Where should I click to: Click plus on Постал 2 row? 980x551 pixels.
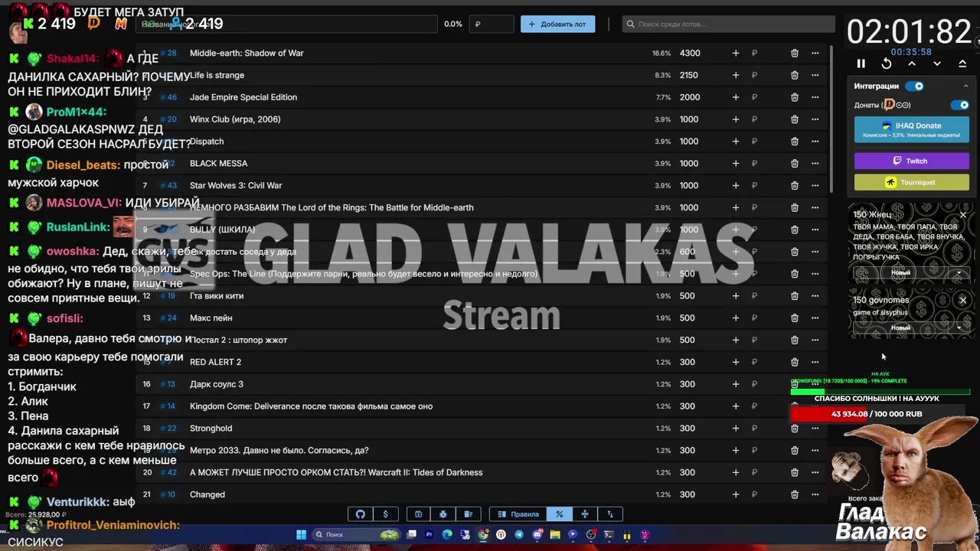click(736, 340)
